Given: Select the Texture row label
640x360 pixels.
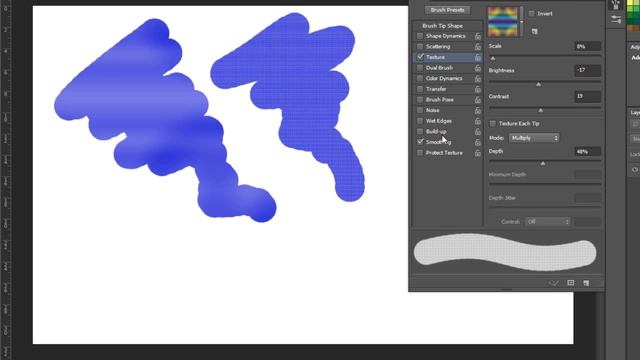Looking at the screenshot, I should coord(435,58).
